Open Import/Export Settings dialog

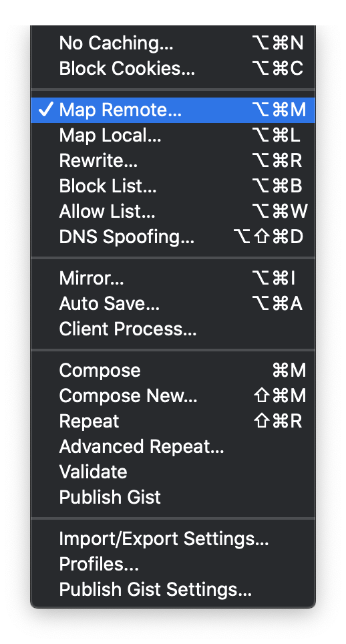173,539
